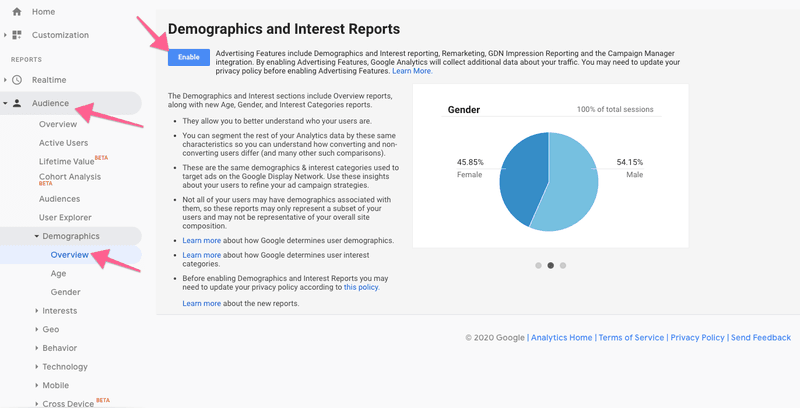
Task: Open the Interests submenu label
Action: pos(60,311)
